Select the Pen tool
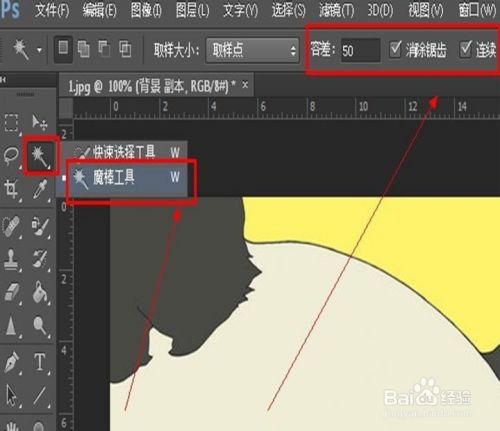Screen dimensions: 500x431 12,362
